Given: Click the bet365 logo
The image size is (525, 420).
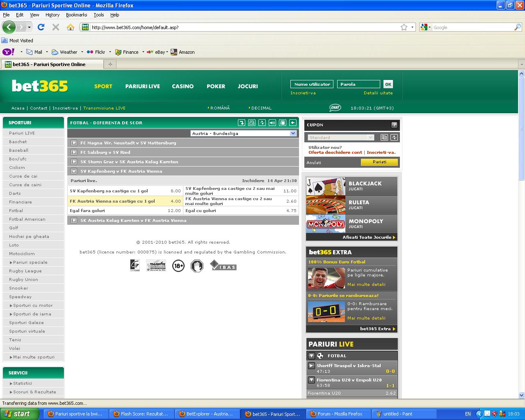Looking at the screenshot, I should tap(40, 86).
